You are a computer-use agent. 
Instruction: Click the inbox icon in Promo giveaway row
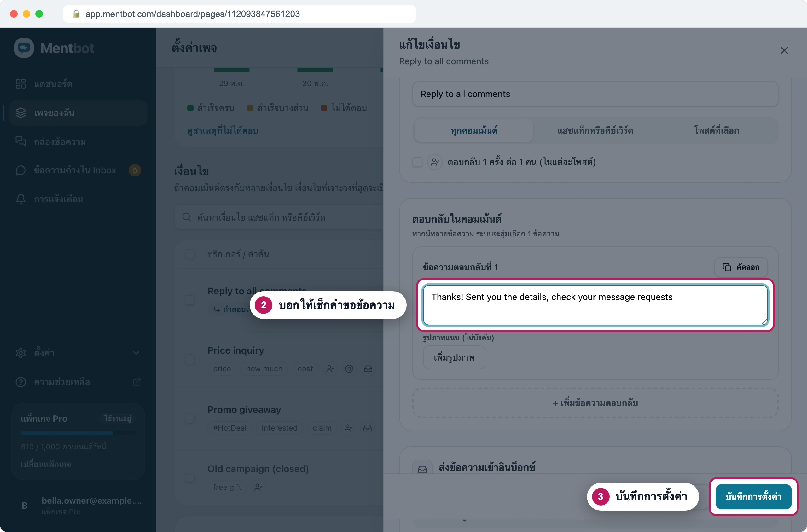(368, 428)
